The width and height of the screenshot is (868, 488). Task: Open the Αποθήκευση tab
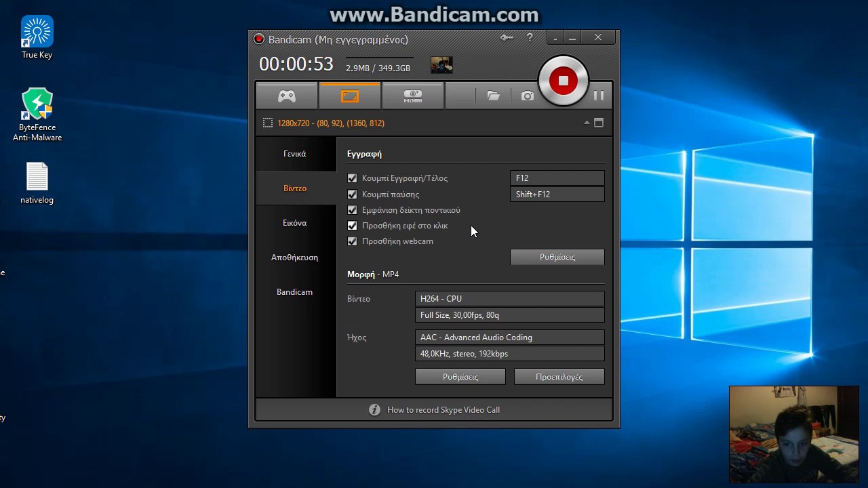(295, 258)
